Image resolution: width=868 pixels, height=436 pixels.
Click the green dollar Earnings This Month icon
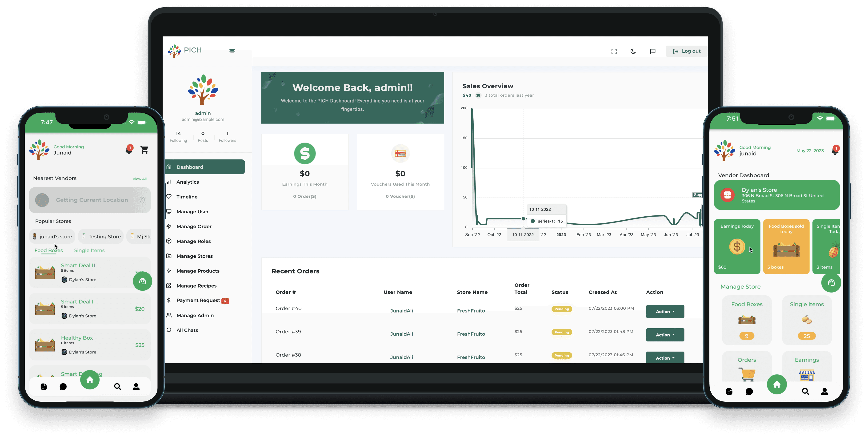[x=305, y=154]
